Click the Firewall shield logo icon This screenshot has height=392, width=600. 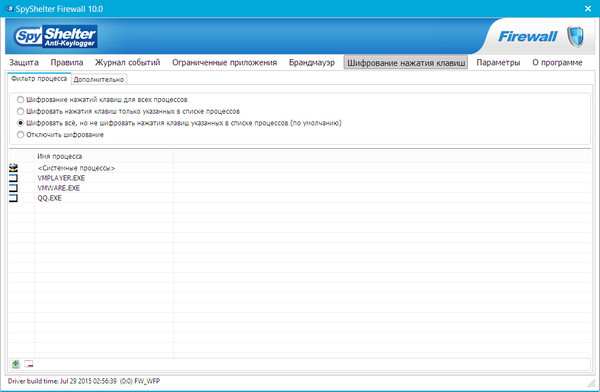pos(575,37)
